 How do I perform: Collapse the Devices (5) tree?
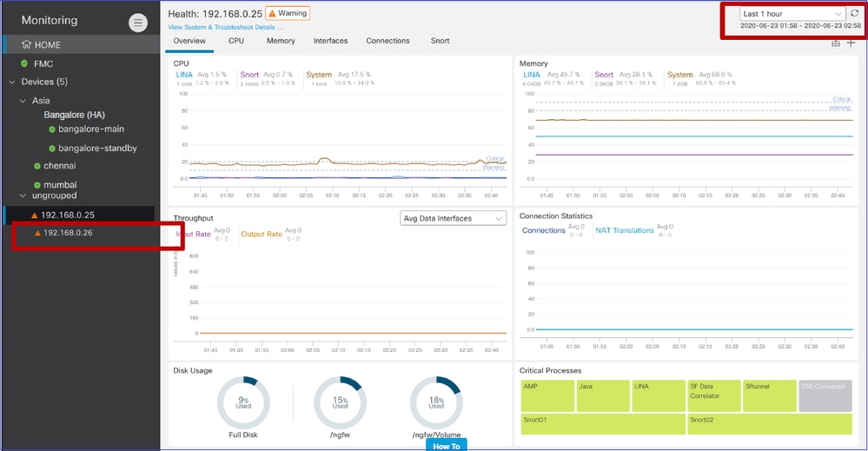(12, 82)
